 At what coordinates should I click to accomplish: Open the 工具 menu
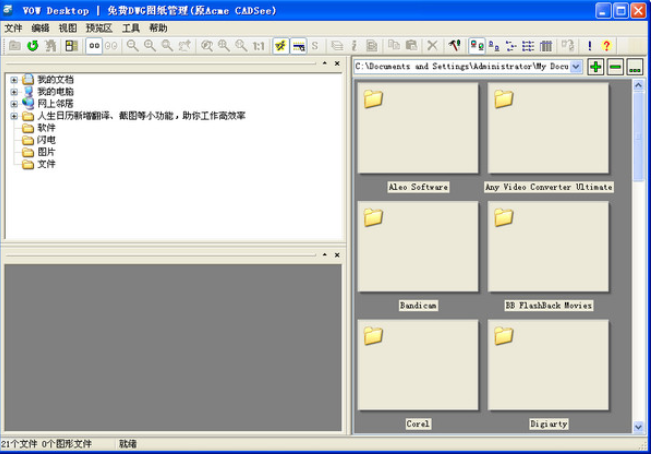point(131,28)
